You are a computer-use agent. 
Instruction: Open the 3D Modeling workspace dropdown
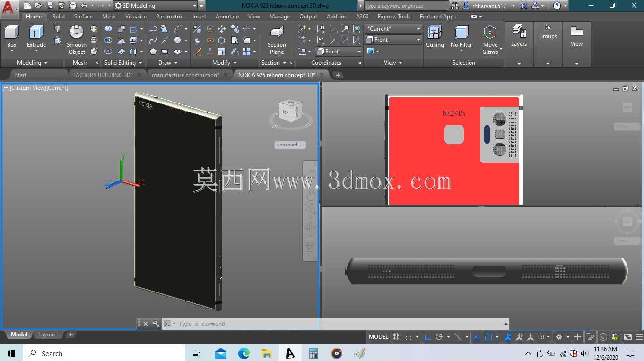(x=156, y=6)
